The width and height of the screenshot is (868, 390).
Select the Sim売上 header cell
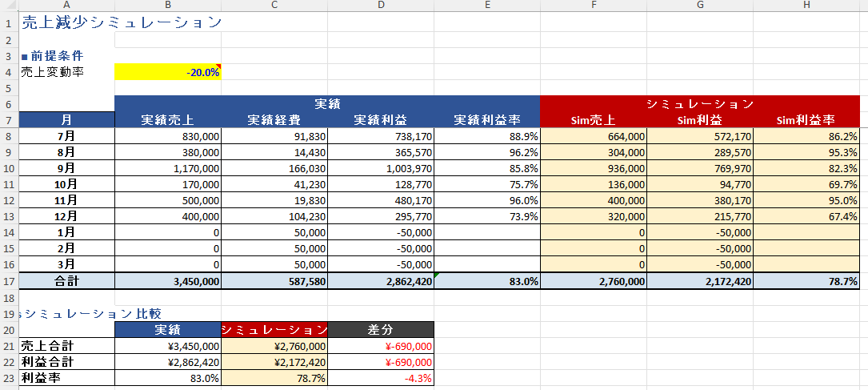tap(594, 119)
